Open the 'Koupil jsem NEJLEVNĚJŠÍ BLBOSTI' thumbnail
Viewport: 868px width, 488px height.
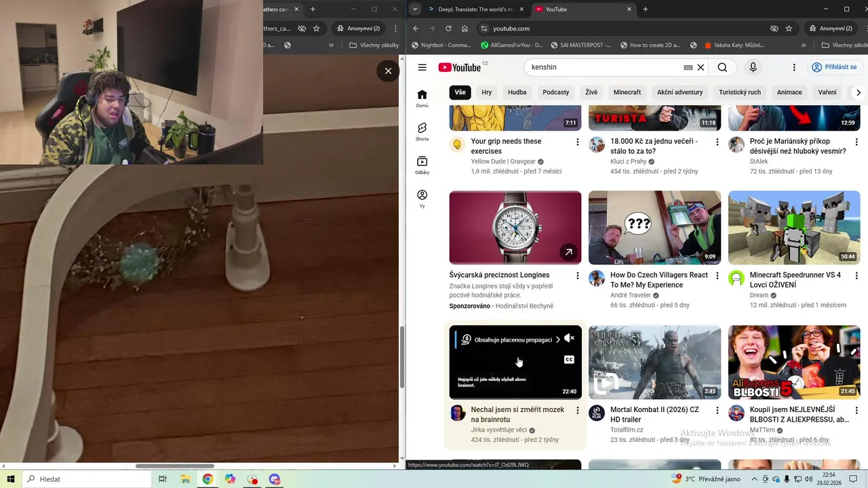[x=794, y=362]
